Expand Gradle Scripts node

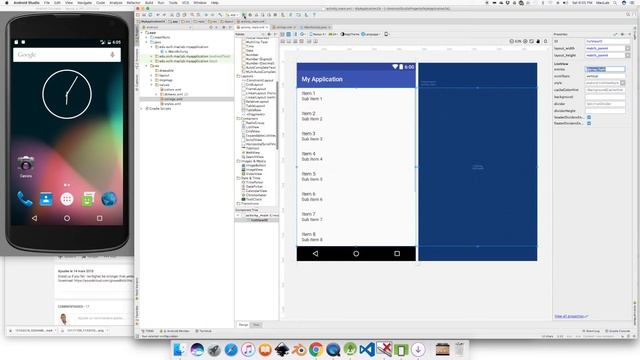(142, 109)
